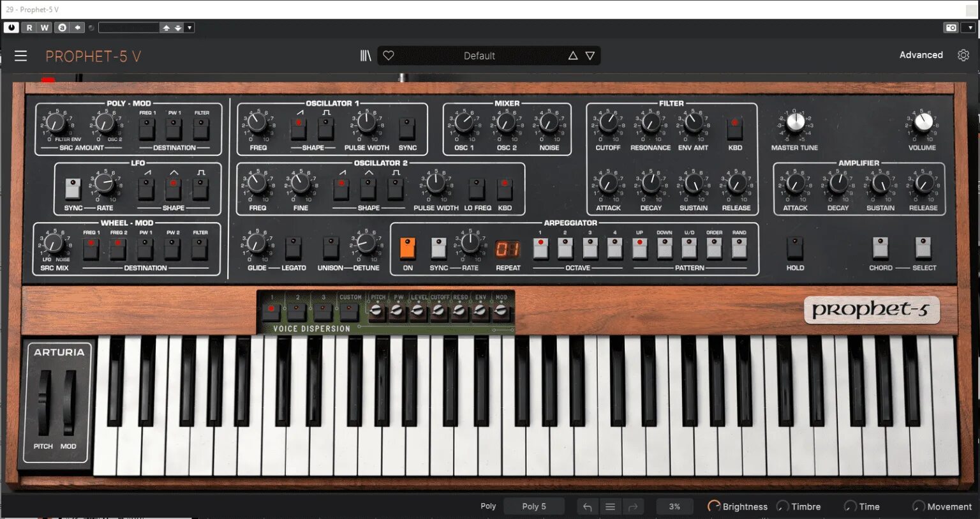Click the filter RESONANCE knob
Screen dimensions: 980x519
point(651,123)
